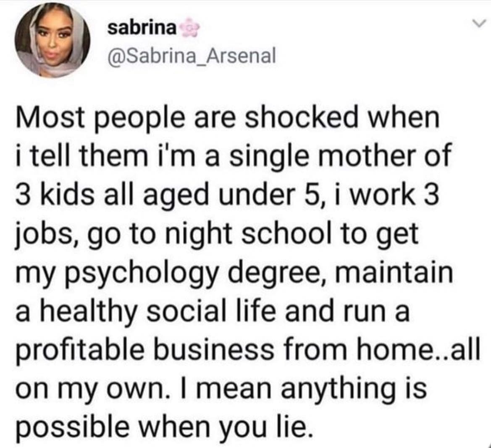The image size is (491, 448).
Task: Click the @Sabrina_Arsenal handle
Action: coord(192,54)
